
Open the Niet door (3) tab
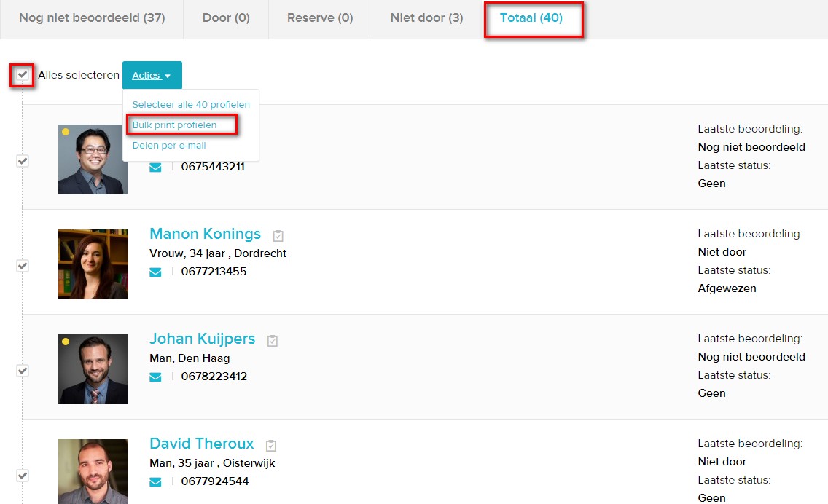[426, 18]
